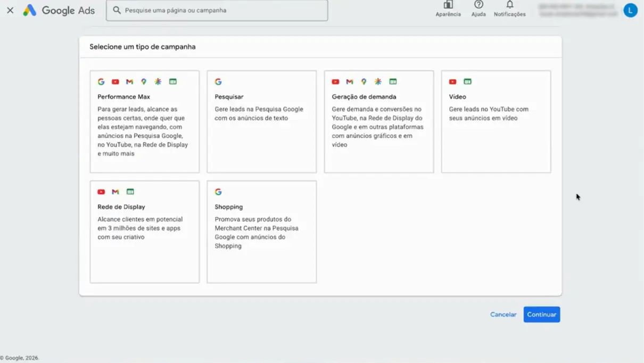Click the Continuar button
Screen dimensions: 644x363
point(542,315)
